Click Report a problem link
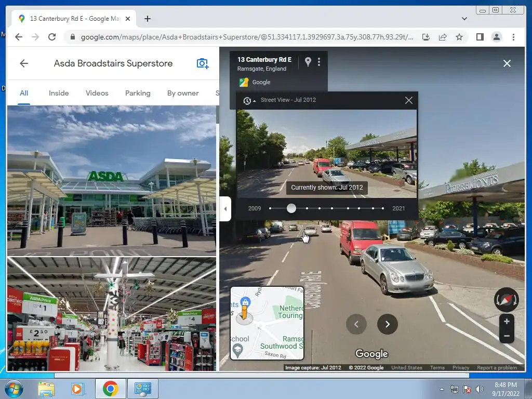 [497, 368]
